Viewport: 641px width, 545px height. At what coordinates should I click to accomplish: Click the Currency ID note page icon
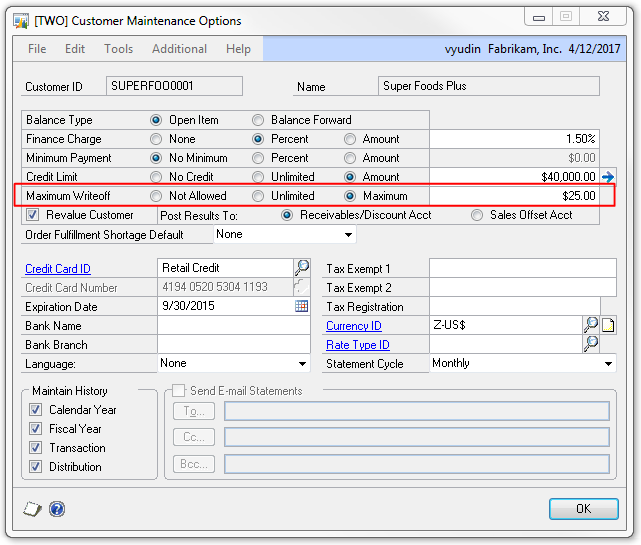point(608,325)
